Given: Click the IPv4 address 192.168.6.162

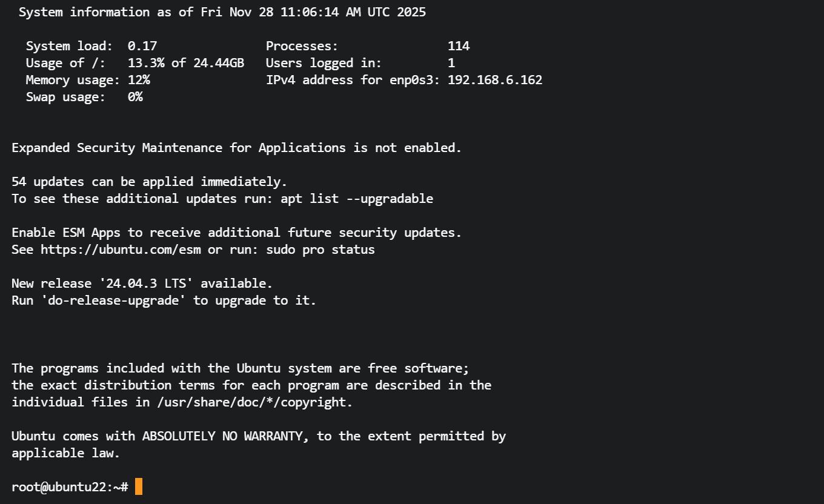Looking at the screenshot, I should 494,80.
